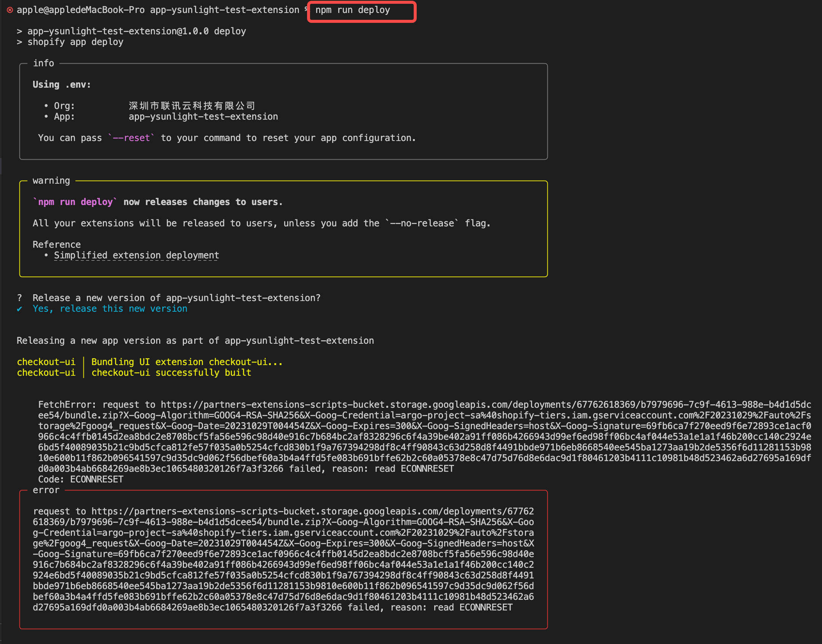Click the 'info' box title label
This screenshot has width=822, height=644.
point(43,63)
